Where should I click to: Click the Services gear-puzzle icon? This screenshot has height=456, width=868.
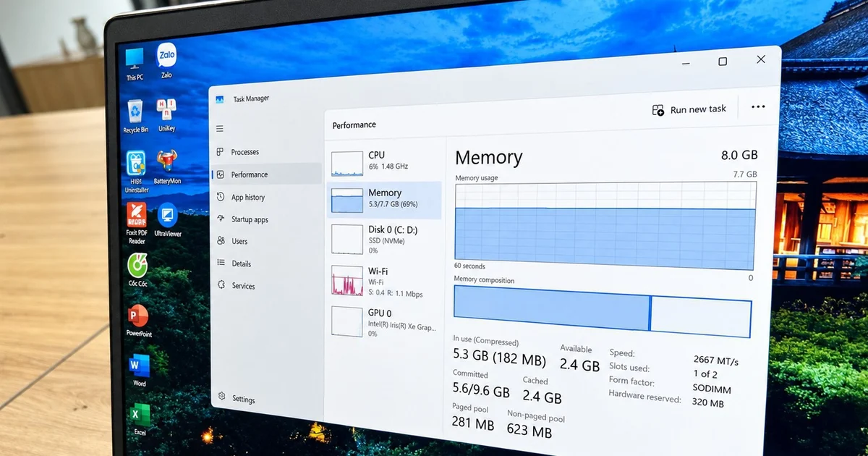pyautogui.click(x=221, y=285)
